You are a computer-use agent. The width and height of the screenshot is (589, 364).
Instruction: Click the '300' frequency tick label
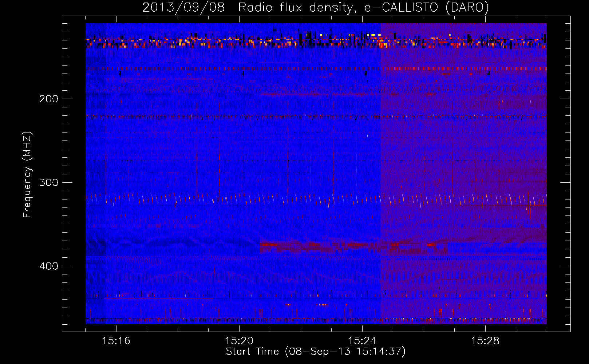click(49, 182)
